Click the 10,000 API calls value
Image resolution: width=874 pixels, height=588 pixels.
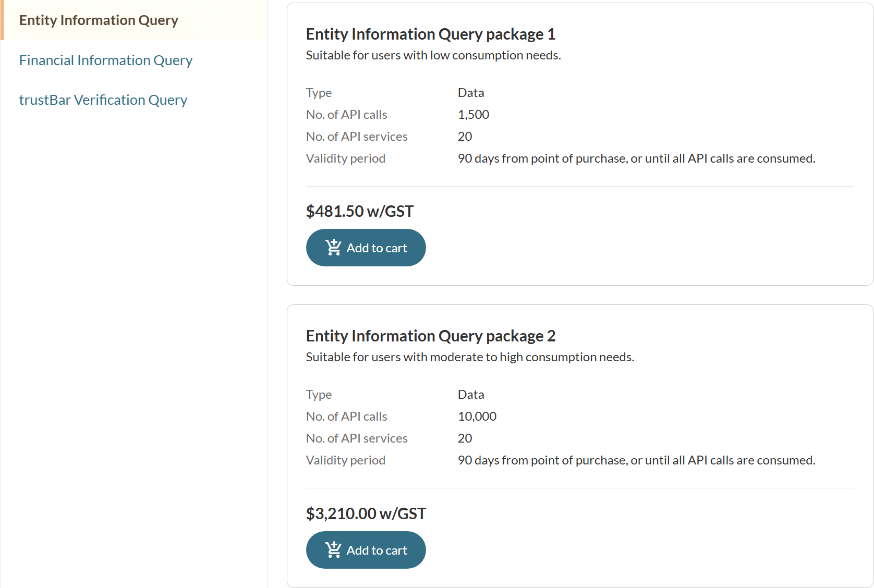click(x=477, y=416)
